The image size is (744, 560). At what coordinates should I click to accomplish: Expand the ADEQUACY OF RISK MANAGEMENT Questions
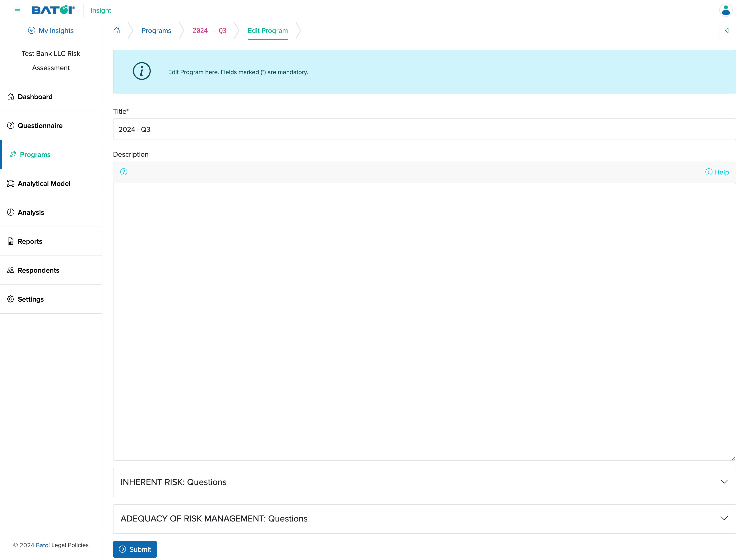725,518
